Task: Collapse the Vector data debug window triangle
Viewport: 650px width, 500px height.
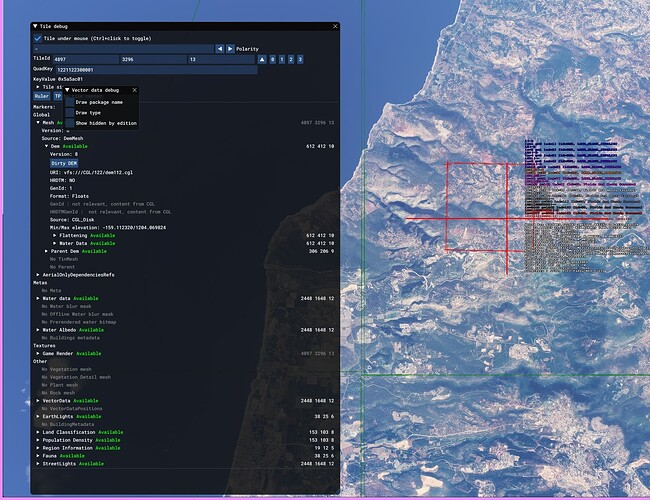Action: 67,90
